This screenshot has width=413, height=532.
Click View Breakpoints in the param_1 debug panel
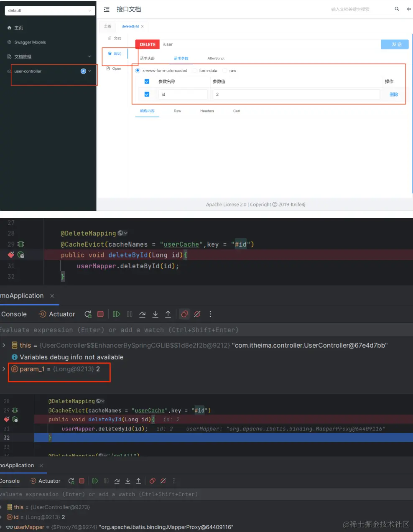click(184, 314)
